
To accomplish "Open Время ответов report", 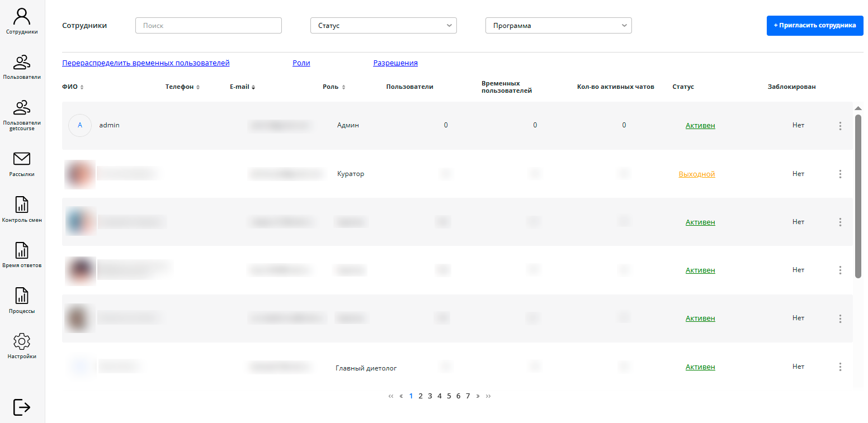I will (22, 255).
